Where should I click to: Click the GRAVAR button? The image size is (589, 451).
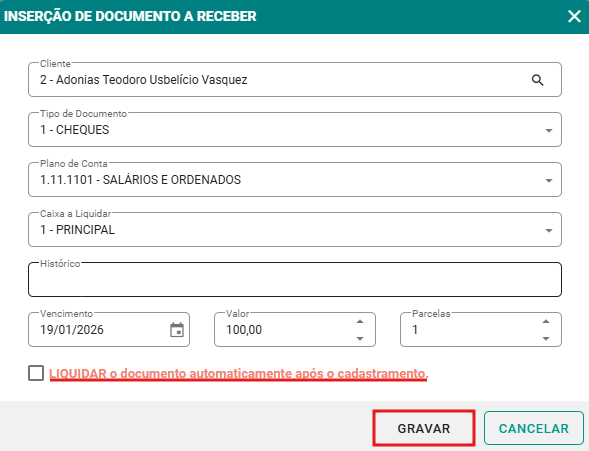tap(424, 428)
